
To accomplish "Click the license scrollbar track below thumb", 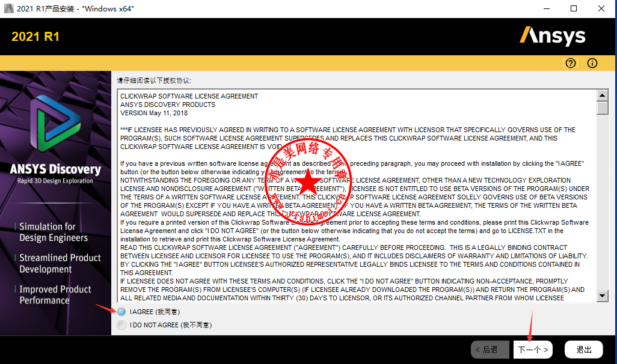I will 603,202.
